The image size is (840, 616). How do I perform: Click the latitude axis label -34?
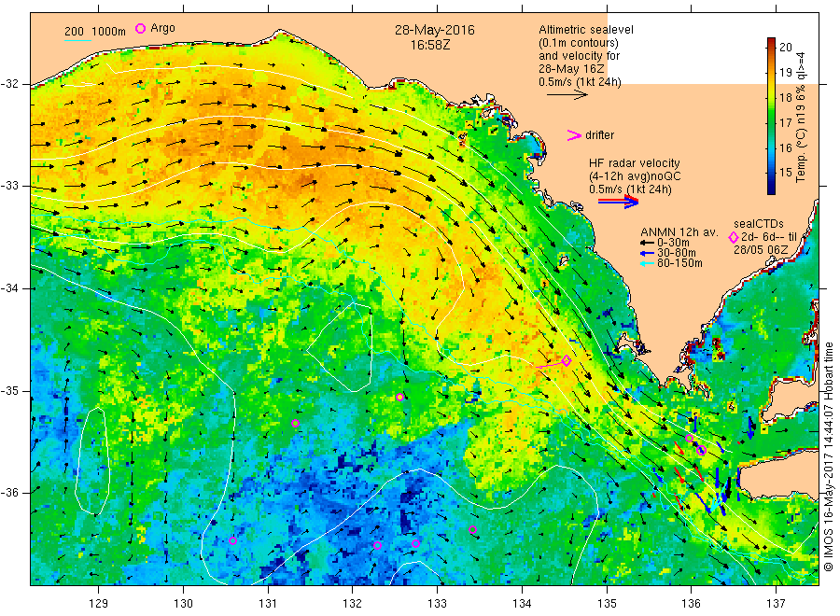tap(9, 288)
